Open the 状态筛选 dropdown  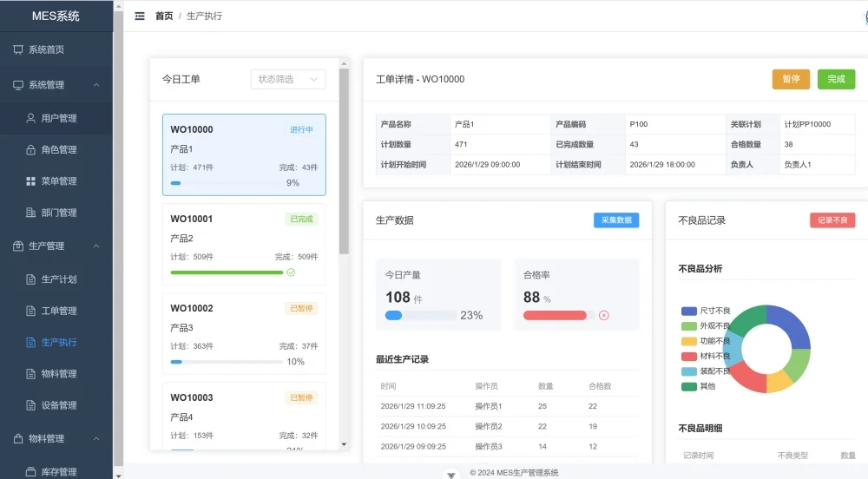[x=287, y=79]
